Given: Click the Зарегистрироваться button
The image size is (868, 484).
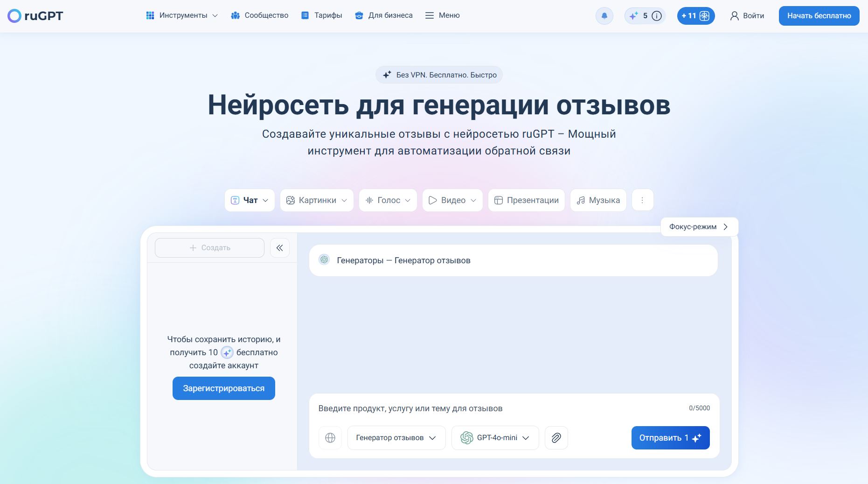Looking at the screenshot, I should (223, 388).
